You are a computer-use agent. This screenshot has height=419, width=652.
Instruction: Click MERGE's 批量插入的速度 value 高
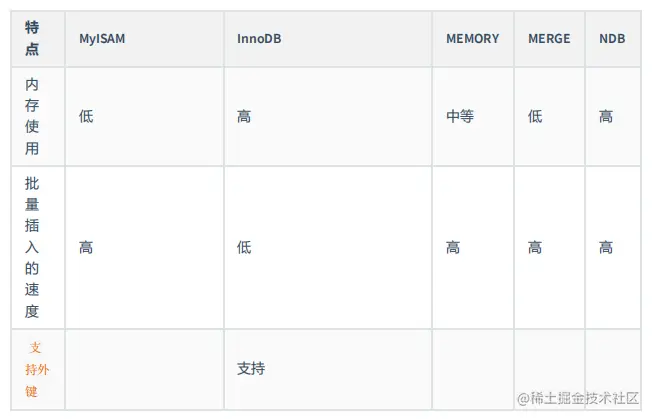[x=535, y=248]
